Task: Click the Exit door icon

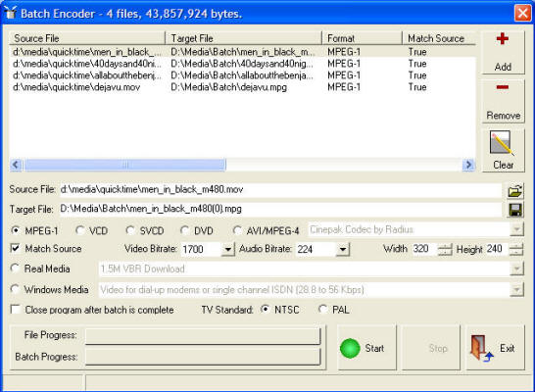Action: coord(481,348)
